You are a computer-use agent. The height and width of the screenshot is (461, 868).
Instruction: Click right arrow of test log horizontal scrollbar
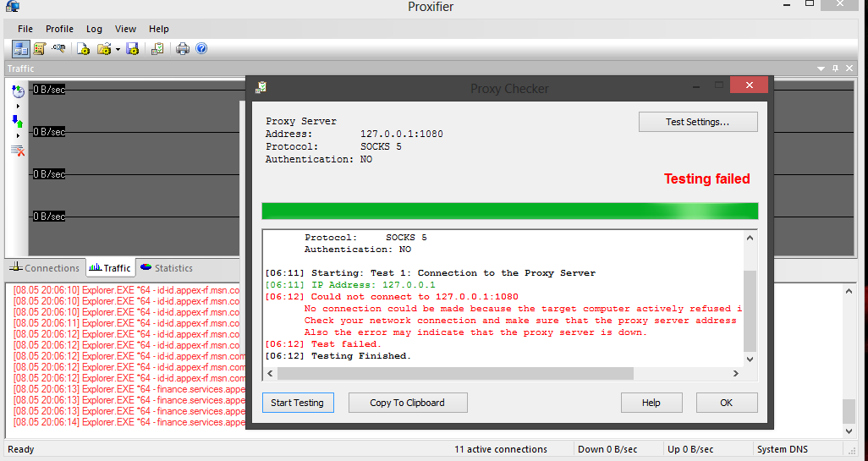tap(736, 374)
